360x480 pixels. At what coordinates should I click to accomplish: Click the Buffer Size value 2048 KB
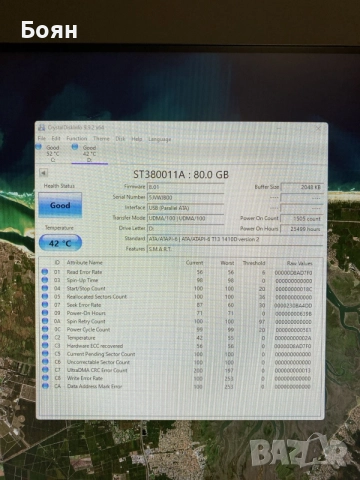[302, 187]
